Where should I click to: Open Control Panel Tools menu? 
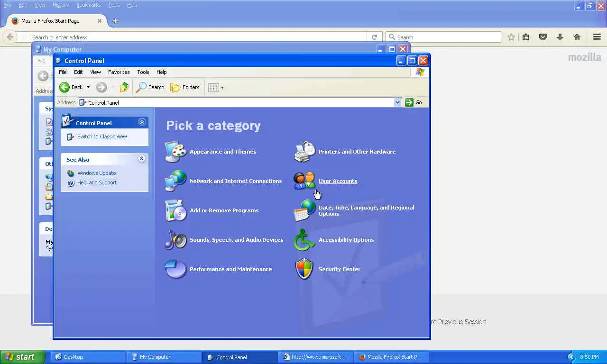coord(143,72)
